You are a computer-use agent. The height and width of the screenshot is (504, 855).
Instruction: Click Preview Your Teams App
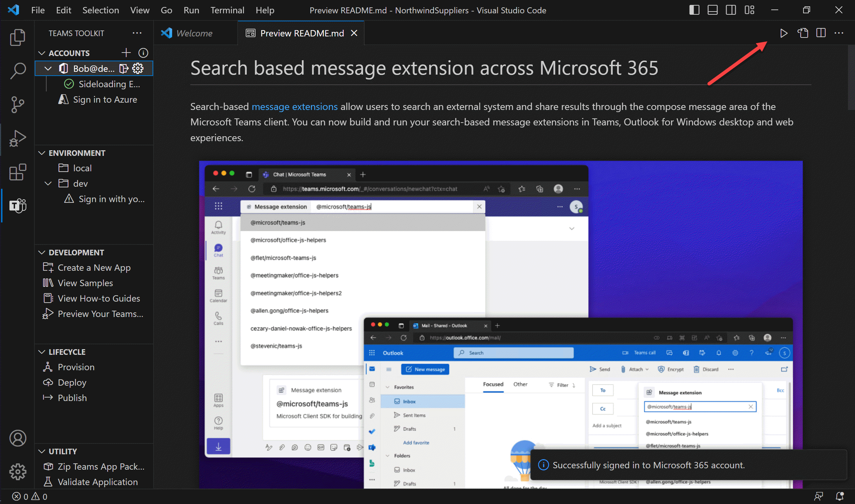pyautogui.click(x=101, y=314)
